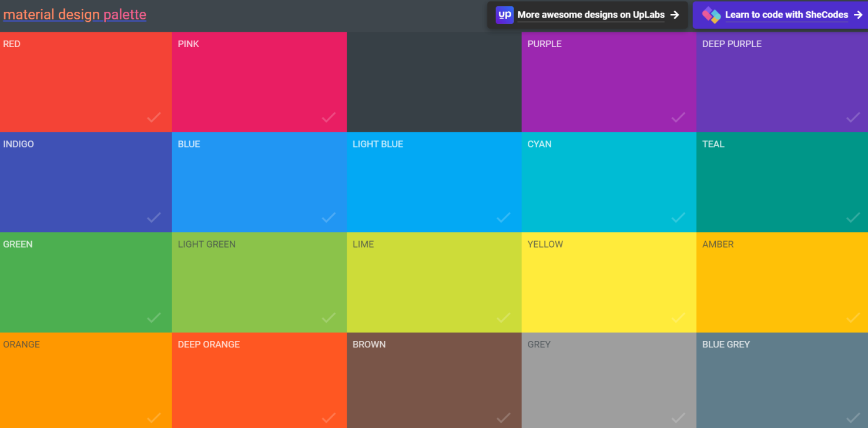Select the BLUE GREY color swatch

(x=782, y=382)
